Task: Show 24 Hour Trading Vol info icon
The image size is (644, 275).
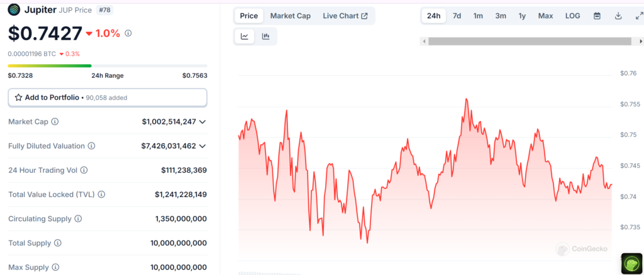Action: (84, 170)
